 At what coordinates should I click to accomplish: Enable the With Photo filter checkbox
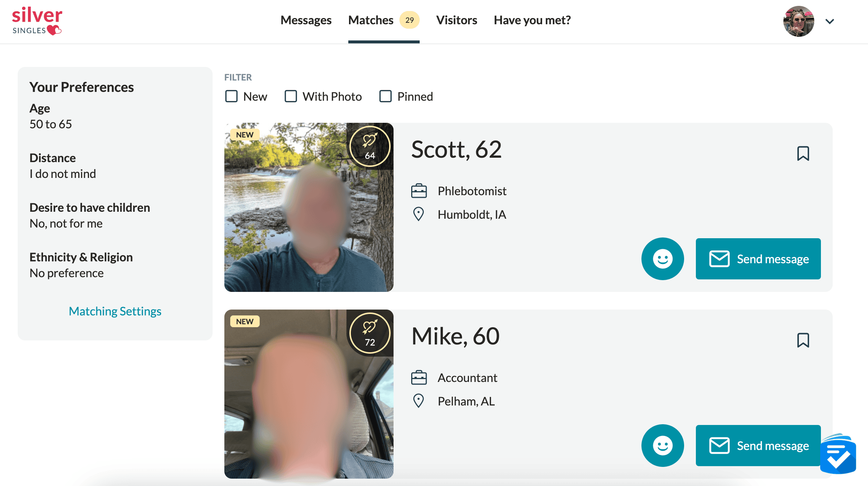tap(291, 95)
